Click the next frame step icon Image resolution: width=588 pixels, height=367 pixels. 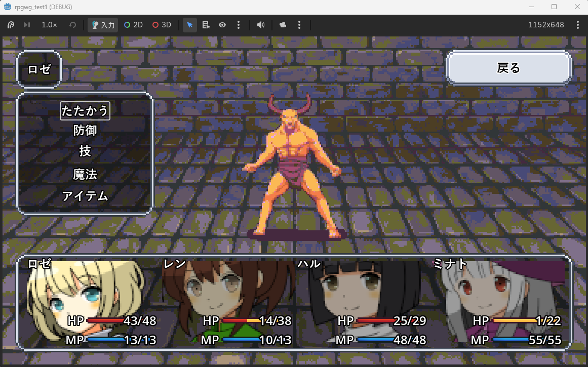click(x=27, y=25)
